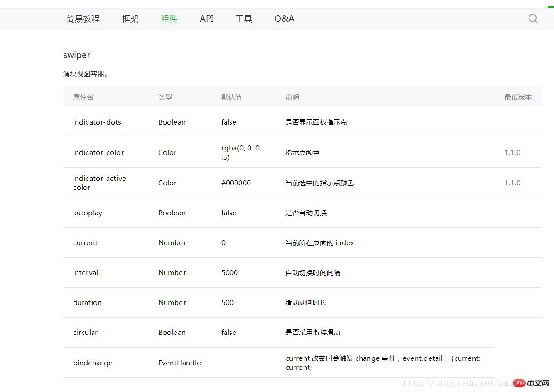Click the 最低版本 column header

(x=518, y=97)
